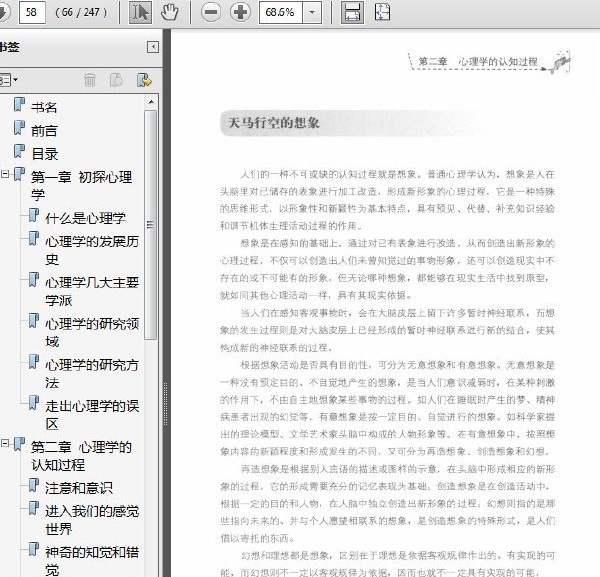This screenshot has height=577, width=600.
Task: Click the bookmark icon beside 神奇的知觉和错觉
Action: click(x=34, y=549)
